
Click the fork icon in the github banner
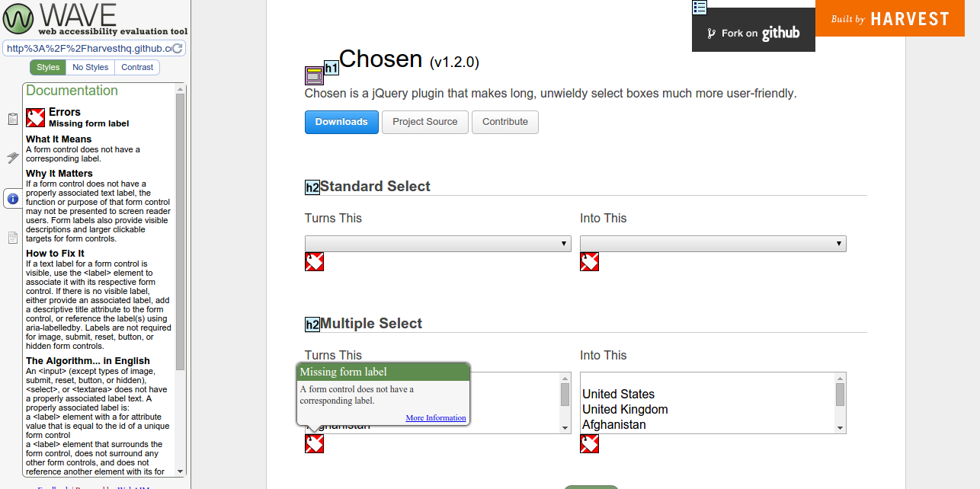(x=711, y=34)
